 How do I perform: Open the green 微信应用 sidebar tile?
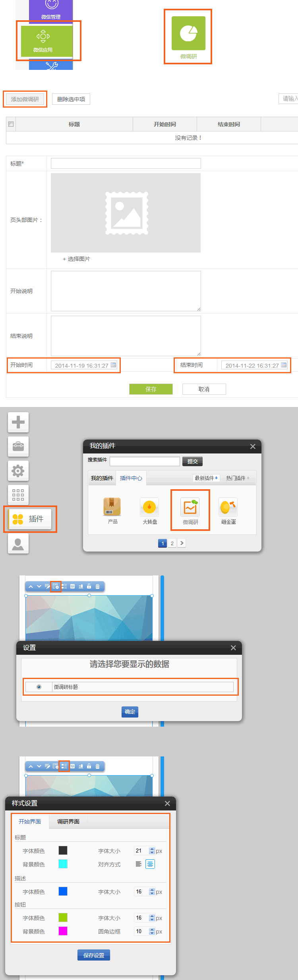tap(47, 41)
